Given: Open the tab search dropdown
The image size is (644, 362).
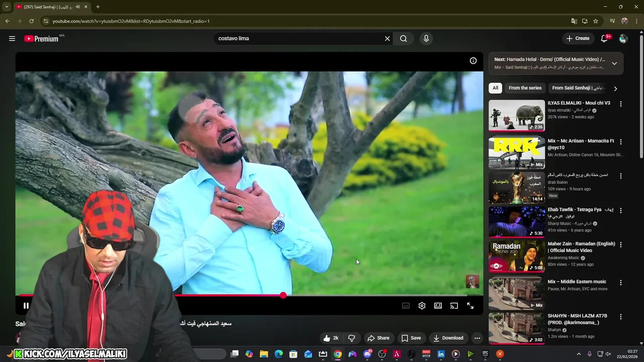Looking at the screenshot, I should pos(7,7).
